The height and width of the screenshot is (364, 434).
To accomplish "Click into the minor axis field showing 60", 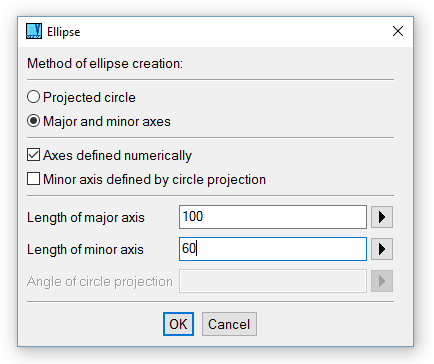I will click(x=273, y=249).
